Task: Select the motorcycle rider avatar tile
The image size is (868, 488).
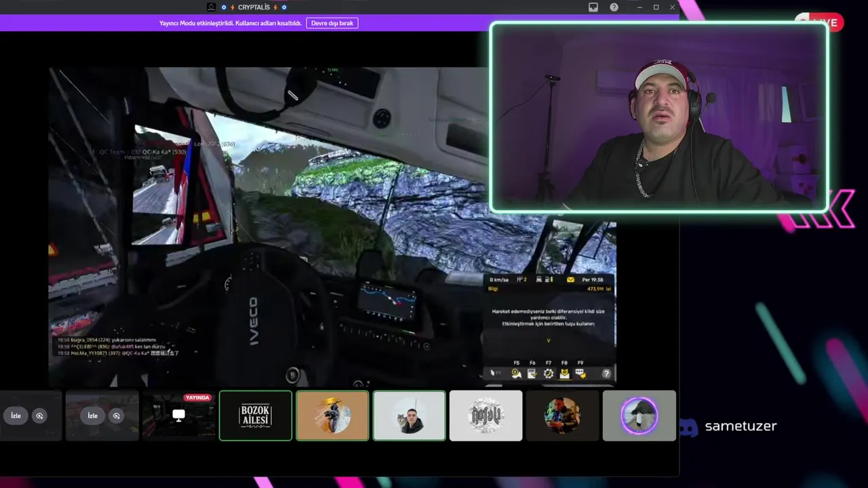Action: [x=332, y=415]
